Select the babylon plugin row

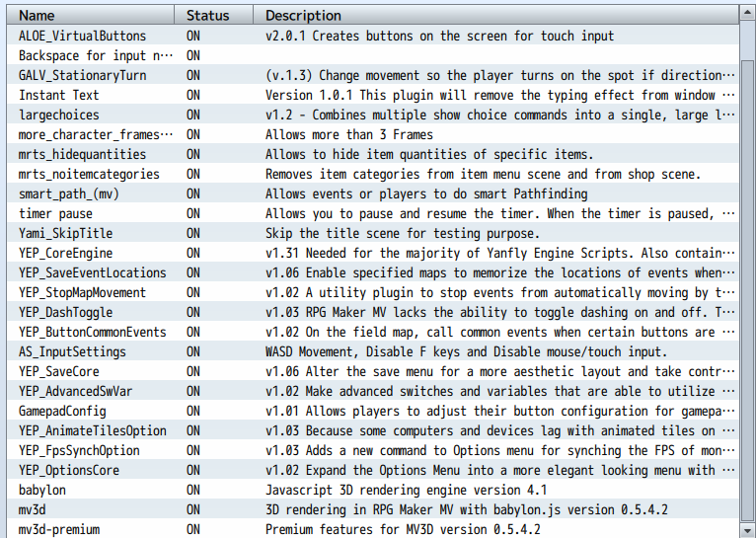click(x=373, y=491)
